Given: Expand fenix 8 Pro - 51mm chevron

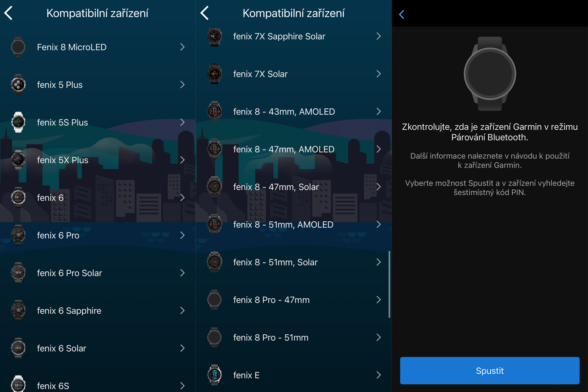Looking at the screenshot, I should point(379,338).
